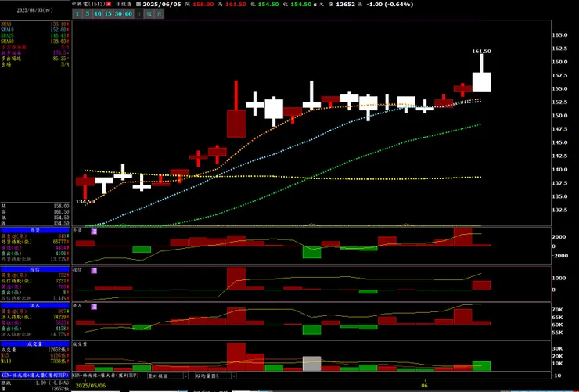Viewport: 579px width, 392px height.
Task: Click the 投信 blue panel header
Action: pyautogui.click(x=34, y=269)
